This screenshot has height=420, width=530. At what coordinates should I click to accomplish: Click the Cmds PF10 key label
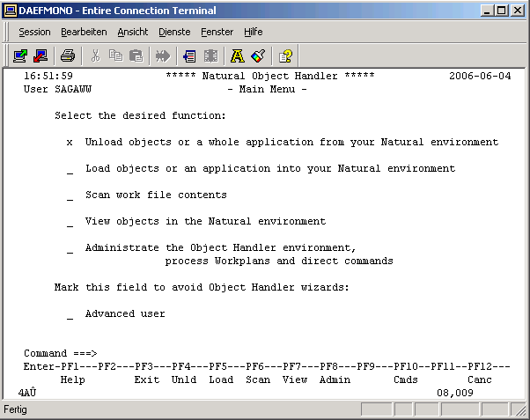pos(406,379)
